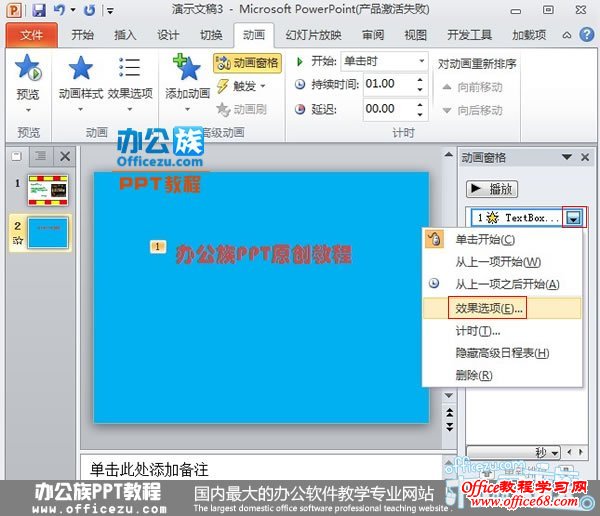Click the timeline scroll left arrow
This screenshot has height=516, width=600.
pos(569,452)
